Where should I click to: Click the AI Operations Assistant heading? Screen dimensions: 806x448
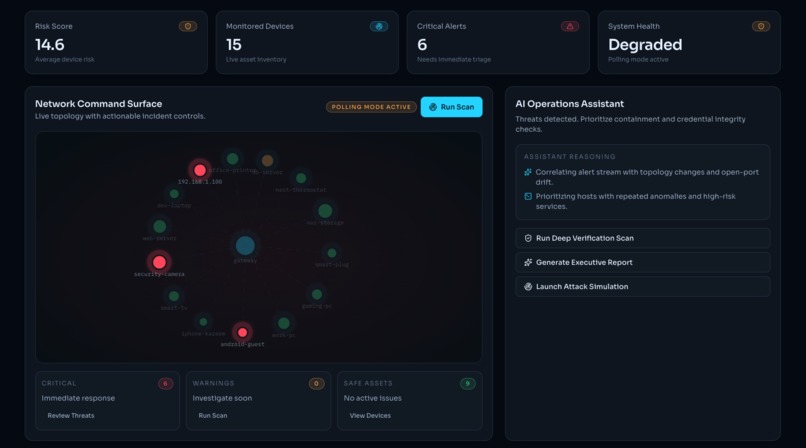click(570, 104)
